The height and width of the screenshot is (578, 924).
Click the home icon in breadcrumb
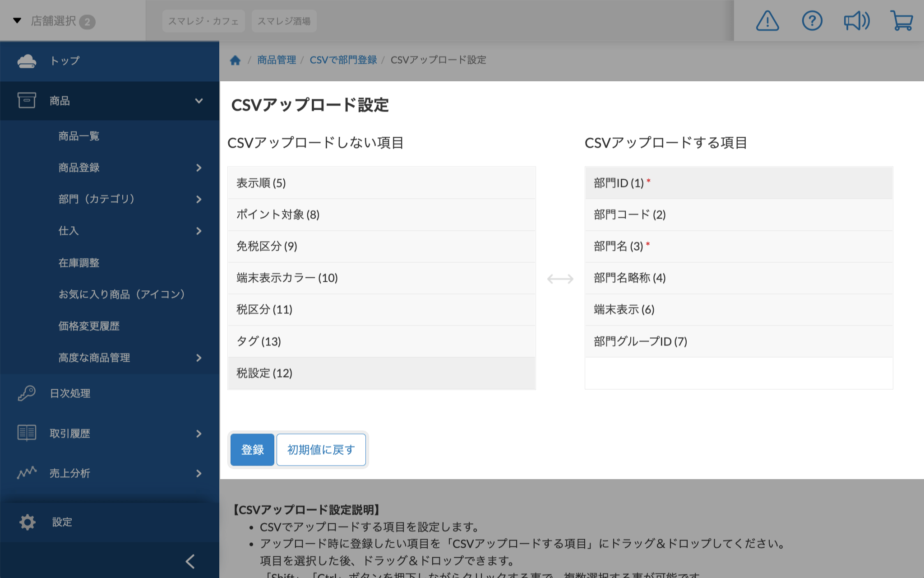click(235, 60)
